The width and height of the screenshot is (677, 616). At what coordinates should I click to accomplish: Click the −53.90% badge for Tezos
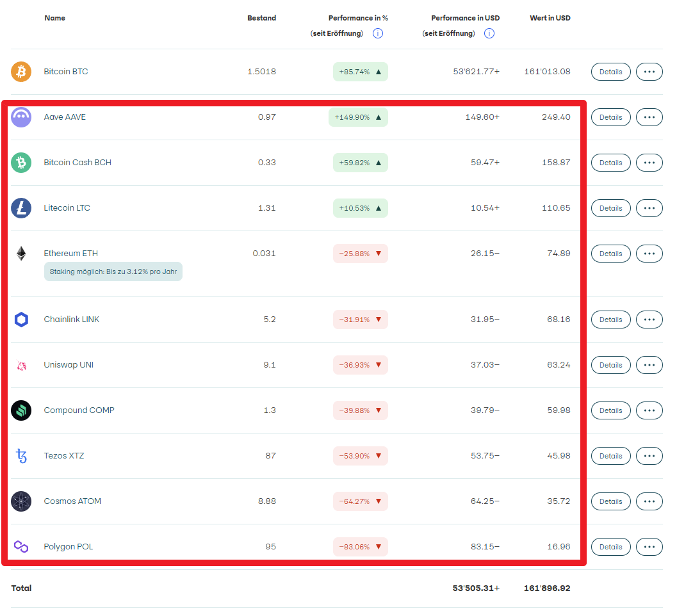(x=361, y=456)
